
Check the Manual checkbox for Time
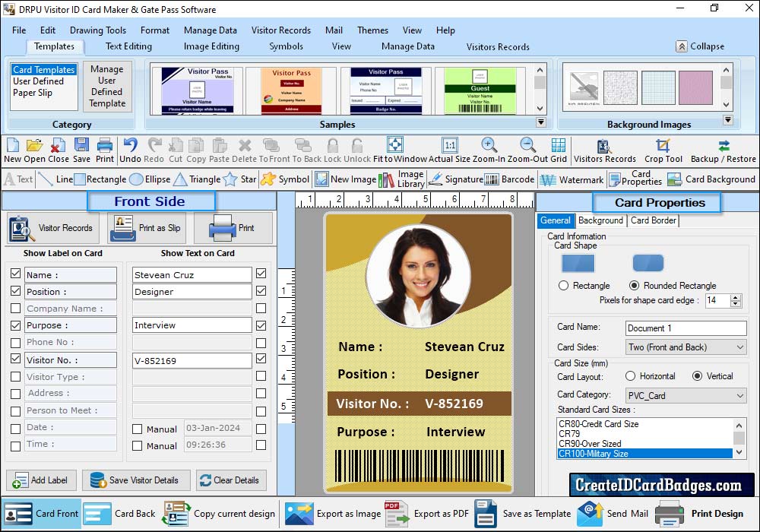pyautogui.click(x=137, y=445)
